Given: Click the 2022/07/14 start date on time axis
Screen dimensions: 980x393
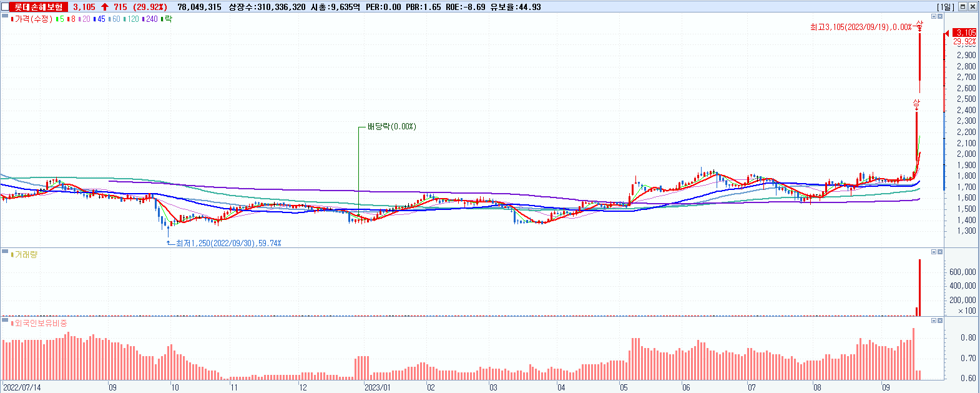Looking at the screenshot, I should click(x=22, y=387).
